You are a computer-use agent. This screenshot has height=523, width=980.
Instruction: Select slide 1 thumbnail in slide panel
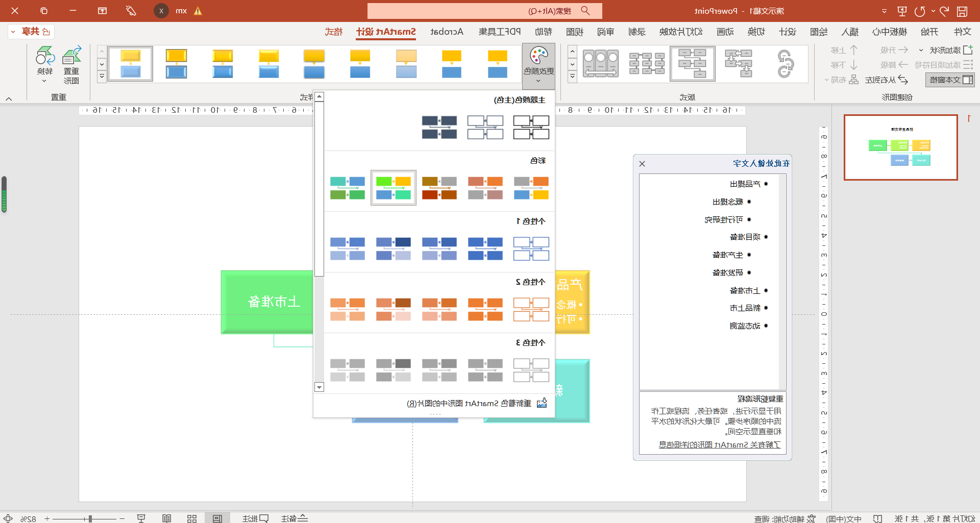901,147
